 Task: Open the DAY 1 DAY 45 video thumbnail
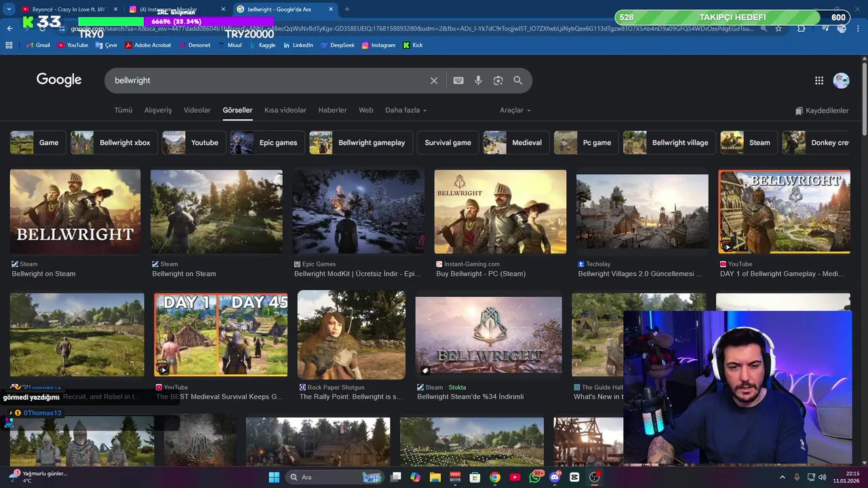(220, 335)
